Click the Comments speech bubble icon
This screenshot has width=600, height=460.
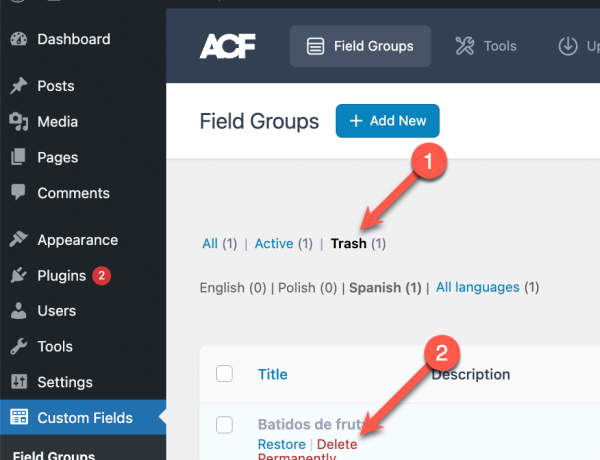click(18, 192)
